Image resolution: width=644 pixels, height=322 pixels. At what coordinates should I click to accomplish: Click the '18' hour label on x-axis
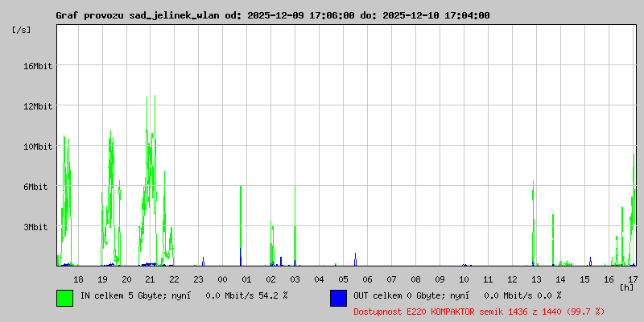[78, 279]
